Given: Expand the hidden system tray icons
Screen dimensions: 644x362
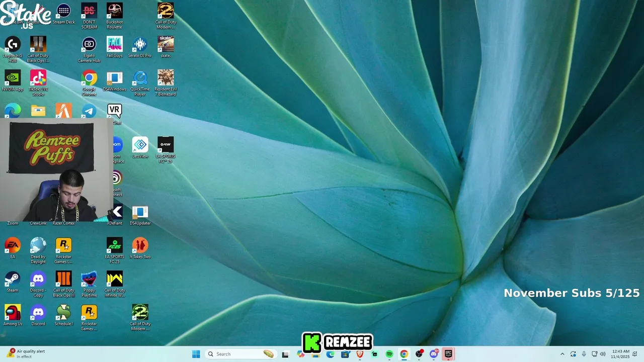Looking at the screenshot, I should pyautogui.click(x=562, y=354).
